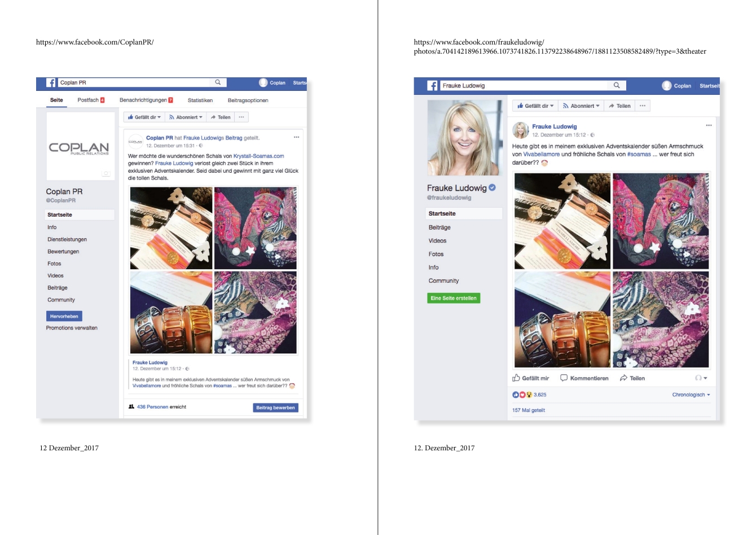Viewport: 756px width, 535px height.
Task: Click the blue verified badge beside Frauke Ludowig
Action: [493, 187]
